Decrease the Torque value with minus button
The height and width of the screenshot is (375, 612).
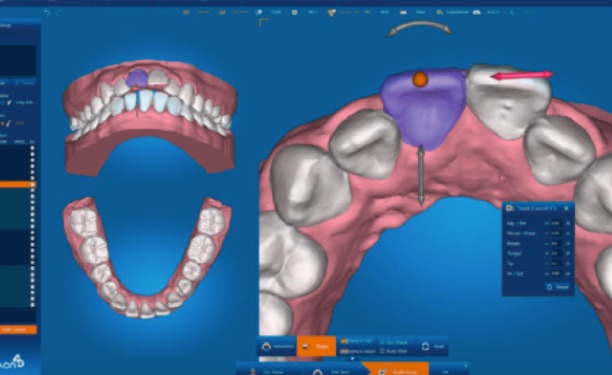(x=547, y=254)
